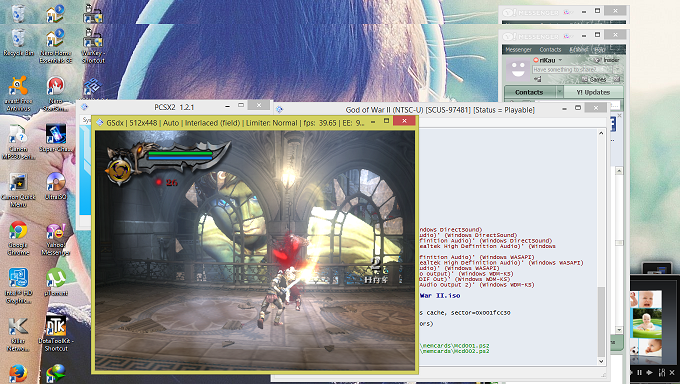Open Intel HD Graphics control panel icon
Viewport: 680px width, 384px height.
coord(18,286)
